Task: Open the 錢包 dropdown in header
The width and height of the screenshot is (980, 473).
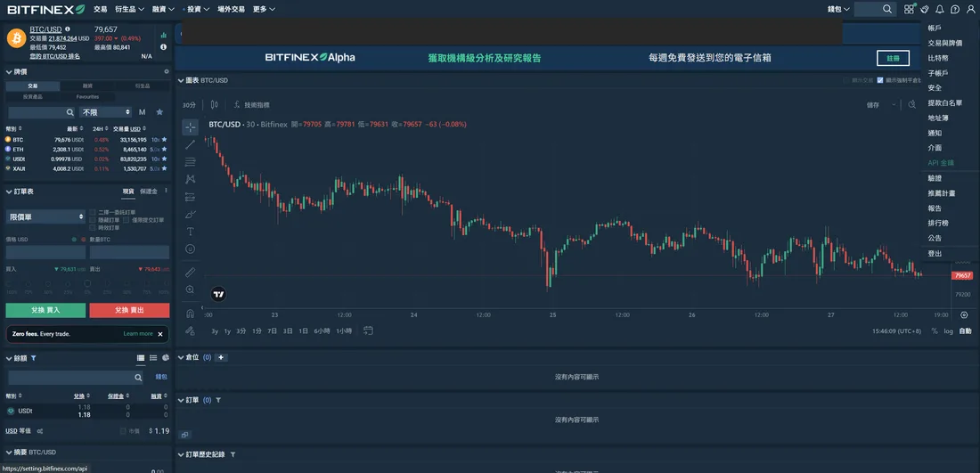Action: click(838, 10)
